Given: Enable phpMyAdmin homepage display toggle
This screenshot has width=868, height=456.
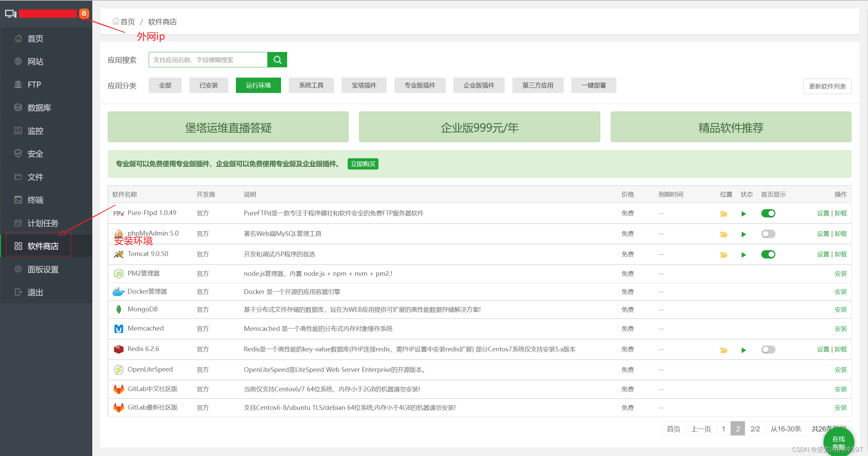Looking at the screenshot, I should 768,234.
